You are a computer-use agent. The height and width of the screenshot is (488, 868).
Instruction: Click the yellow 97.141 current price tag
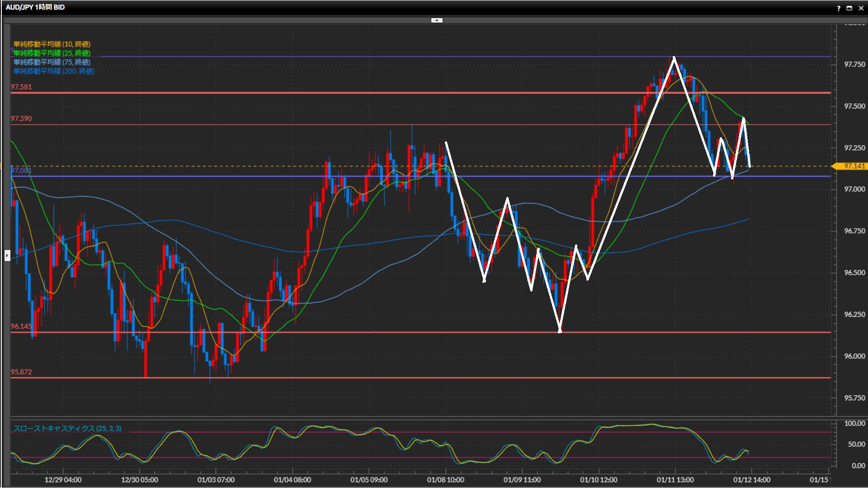[852, 166]
